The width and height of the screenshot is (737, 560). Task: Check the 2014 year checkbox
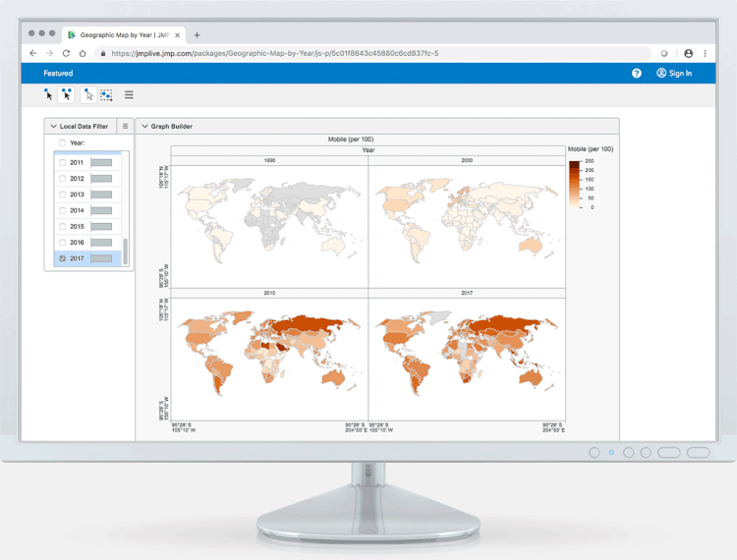coord(63,210)
